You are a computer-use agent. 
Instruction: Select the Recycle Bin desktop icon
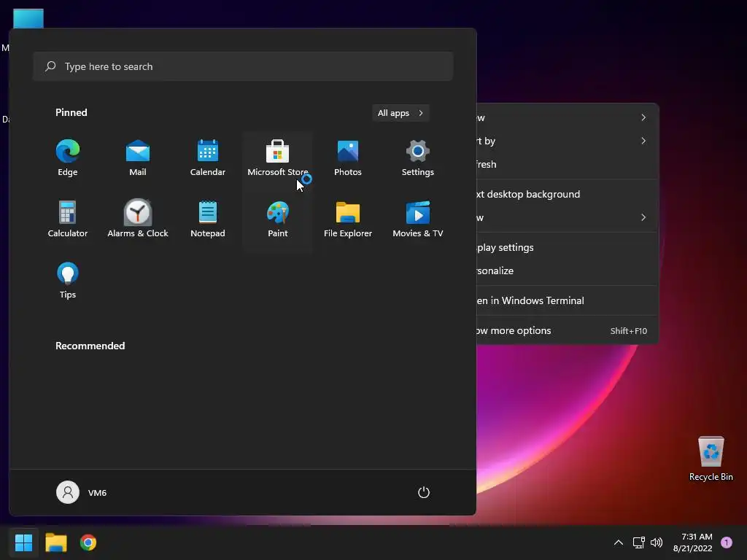[711, 459]
